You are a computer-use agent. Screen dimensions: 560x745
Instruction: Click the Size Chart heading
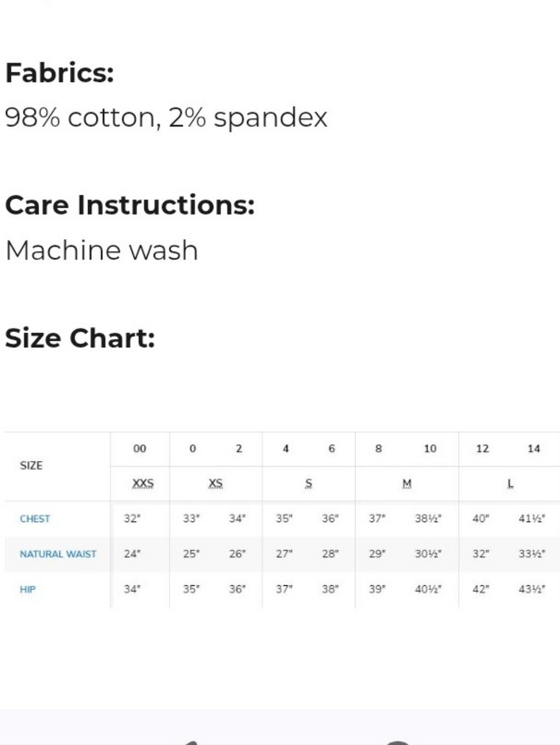pos(80,338)
